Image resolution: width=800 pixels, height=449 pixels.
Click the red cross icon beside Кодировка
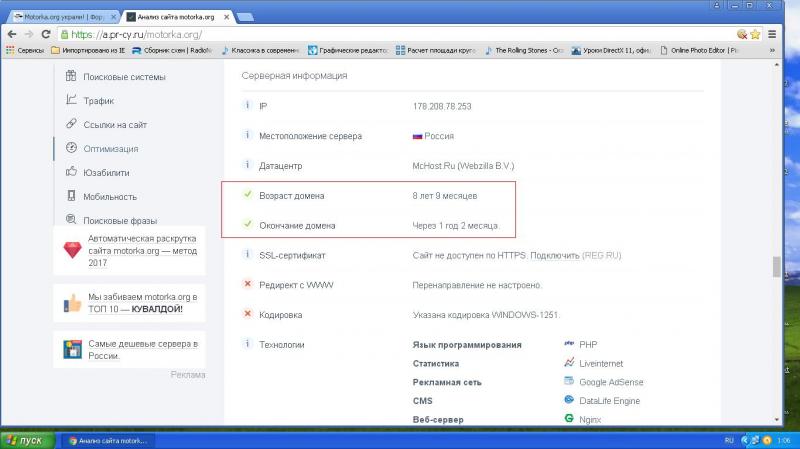coord(247,315)
